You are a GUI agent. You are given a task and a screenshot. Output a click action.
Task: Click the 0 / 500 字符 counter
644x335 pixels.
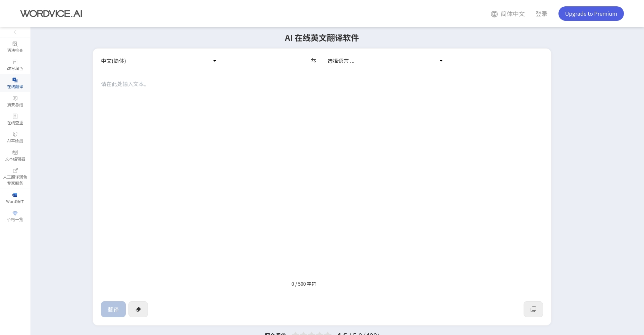[x=304, y=284]
